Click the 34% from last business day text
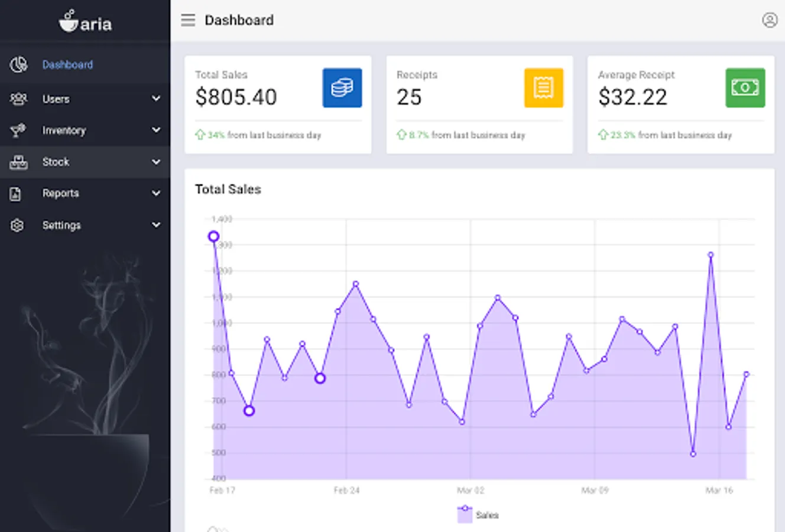This screenshot has height=532, width=785. tap(264, 135)
